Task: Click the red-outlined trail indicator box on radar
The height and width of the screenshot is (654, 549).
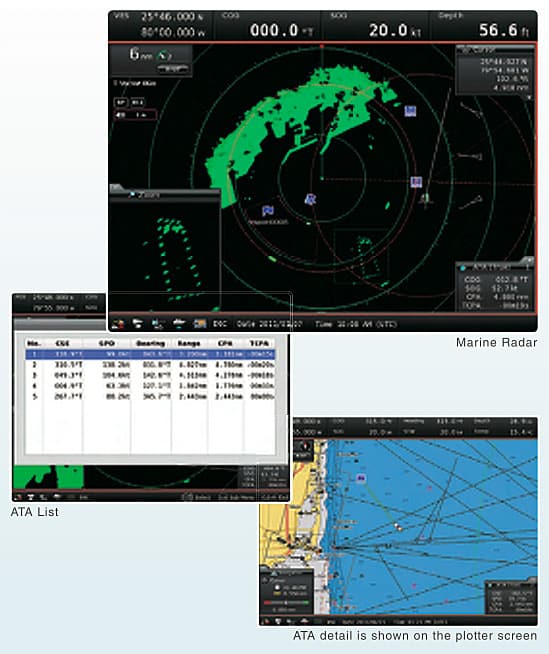Action: [135, 115]
